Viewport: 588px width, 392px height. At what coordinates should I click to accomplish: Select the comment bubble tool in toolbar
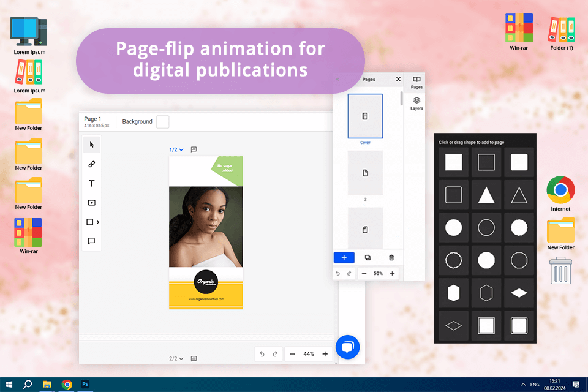[x=91, y=241]
